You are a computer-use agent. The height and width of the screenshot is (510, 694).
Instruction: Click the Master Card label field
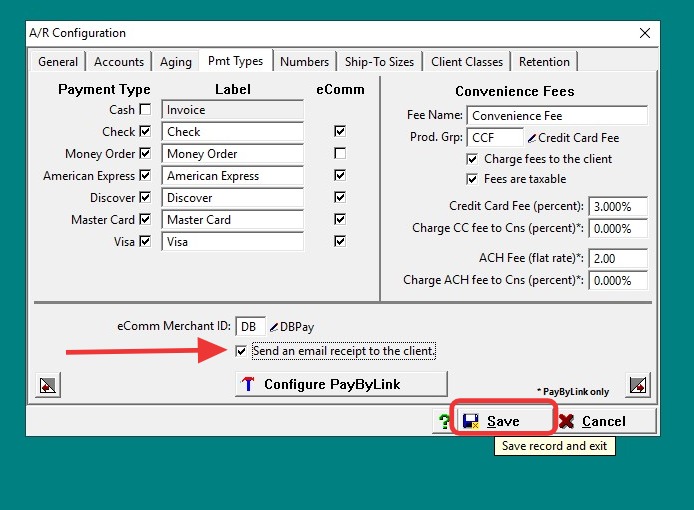coord(233,220)
